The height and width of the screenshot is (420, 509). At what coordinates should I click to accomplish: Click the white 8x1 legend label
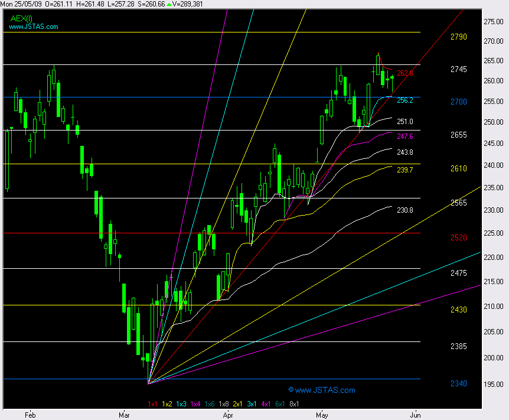click(295, 404)
